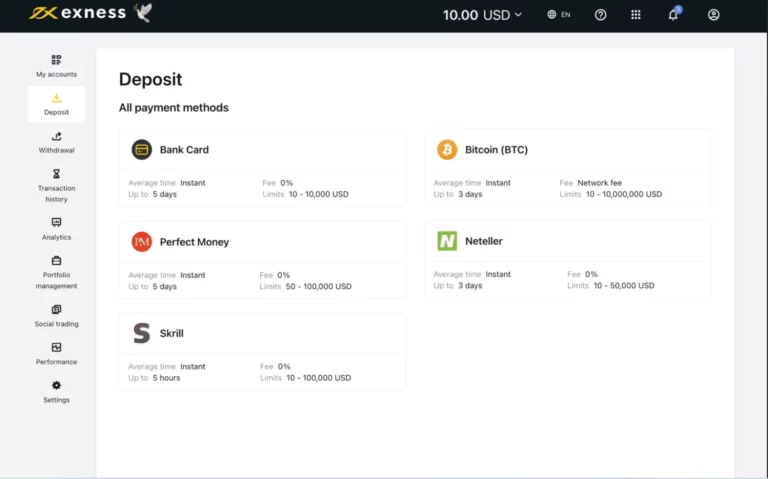Open Portfolio management briefcase icon
The width and height of the screenshot is (768, 479).
pos(56,261)
